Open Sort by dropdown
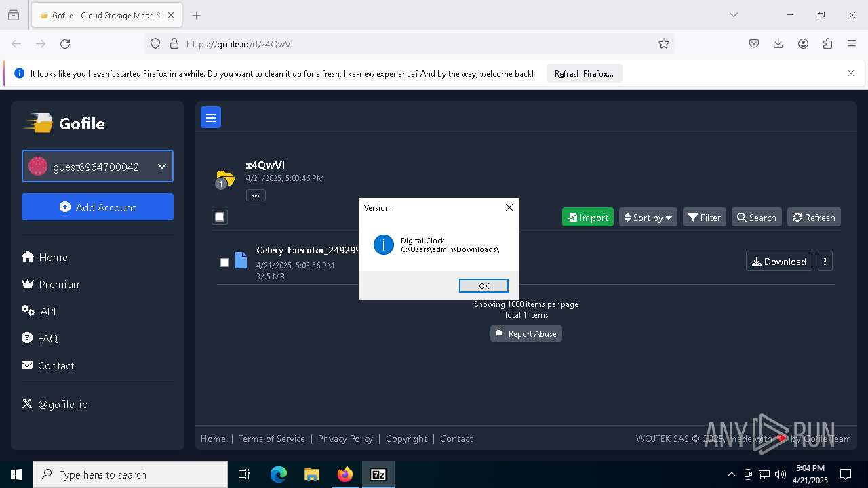 [648, 217]
